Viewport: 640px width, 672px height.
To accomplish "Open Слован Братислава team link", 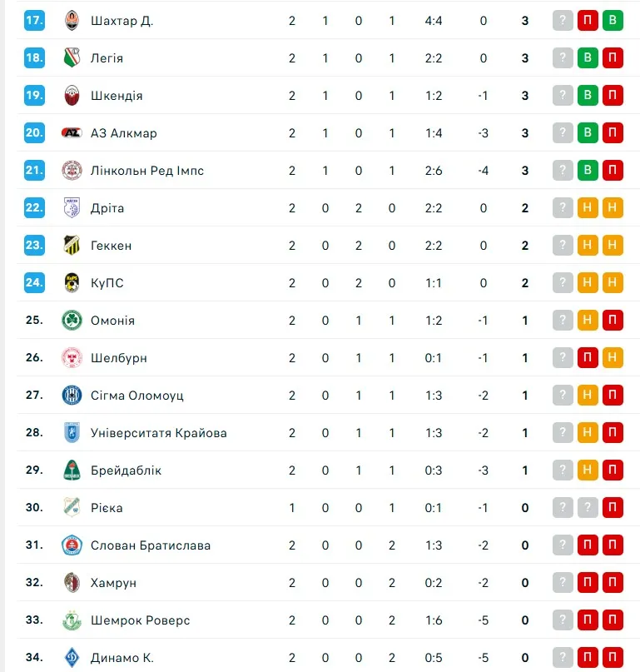I will (x=150, y=545).
